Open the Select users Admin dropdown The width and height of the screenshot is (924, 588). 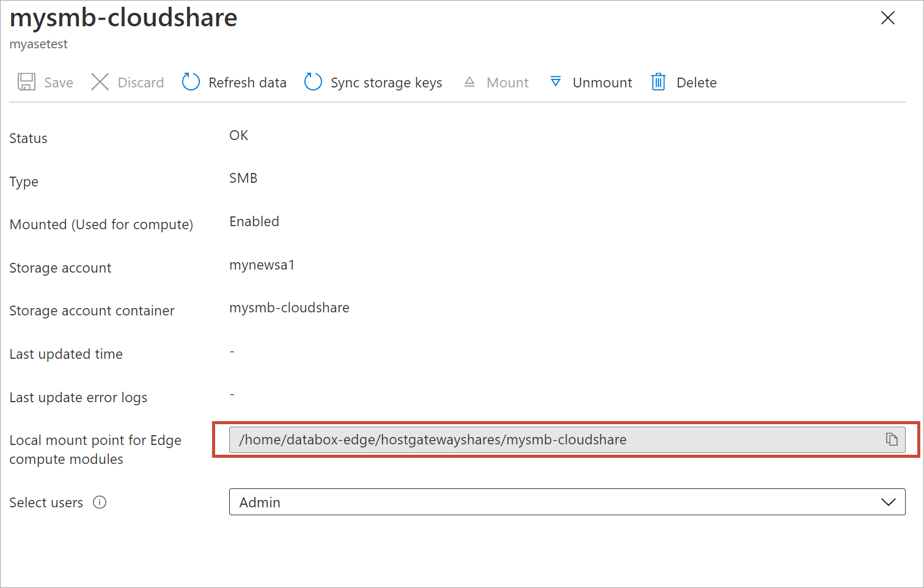[566, 502]
